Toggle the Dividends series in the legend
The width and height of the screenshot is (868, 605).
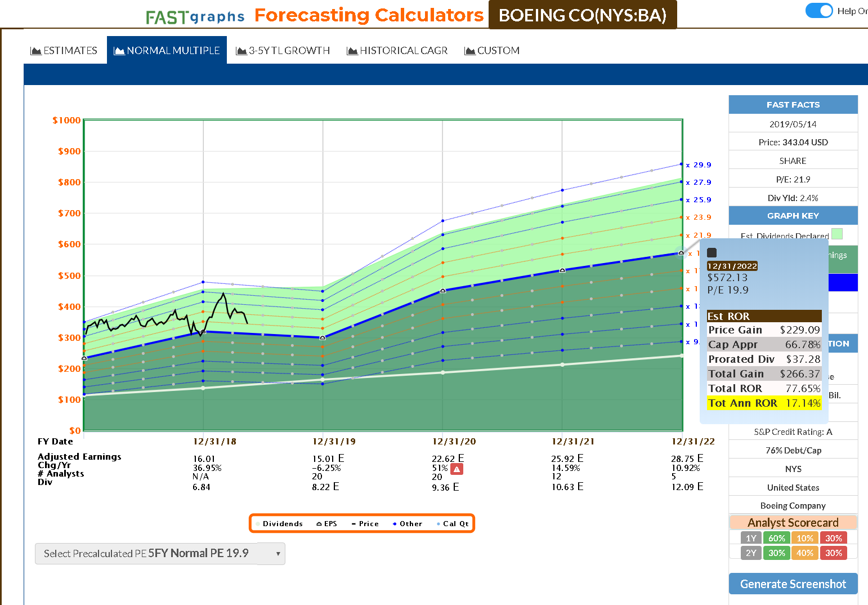279,524
